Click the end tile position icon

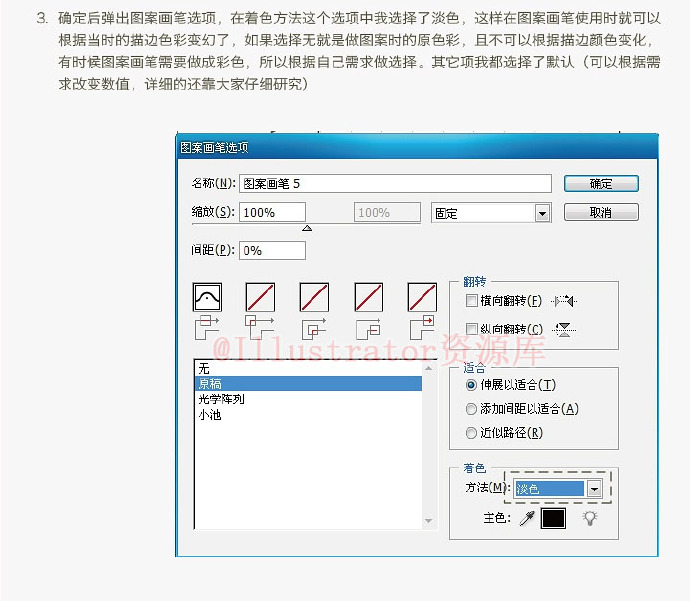[422, 327]
